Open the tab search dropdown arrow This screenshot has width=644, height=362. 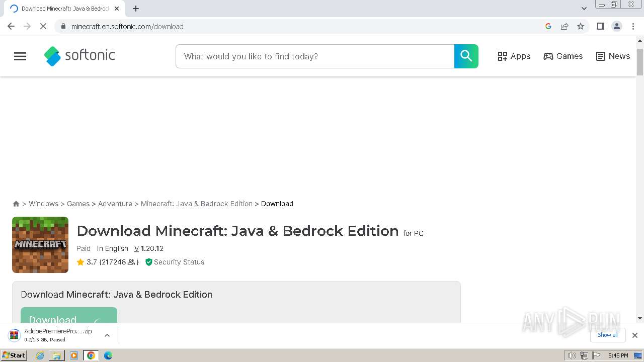[x=584, y=9]
